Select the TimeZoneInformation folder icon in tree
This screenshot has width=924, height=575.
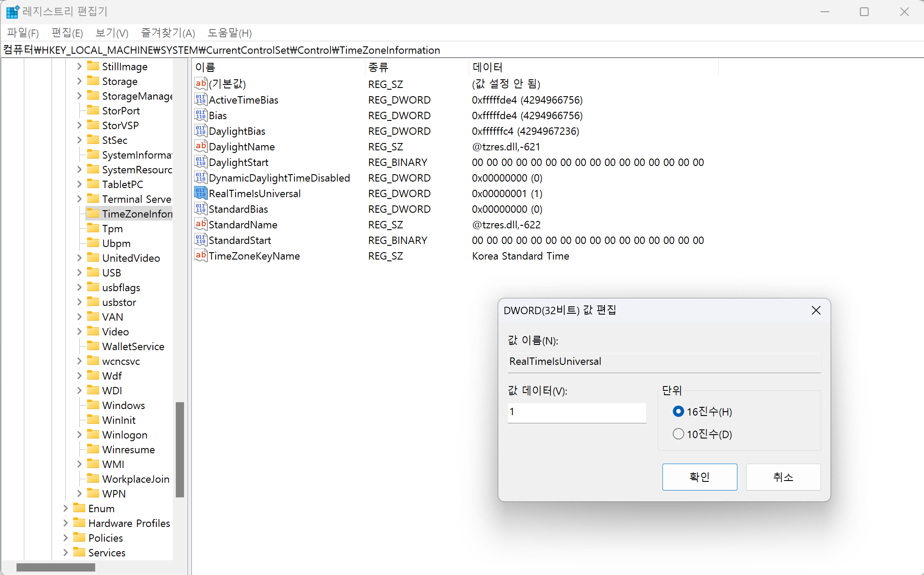[x=93, y=213]
